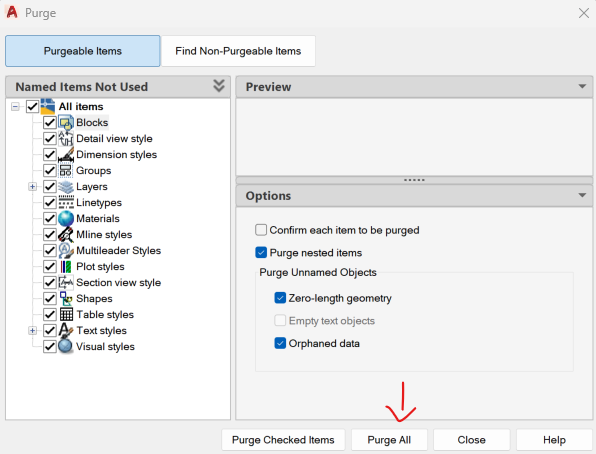Uncheck the Linetypes checkbox in tree
Image resolution: width=596 pixels, height=454 pixels.
(x=50, y=203)
